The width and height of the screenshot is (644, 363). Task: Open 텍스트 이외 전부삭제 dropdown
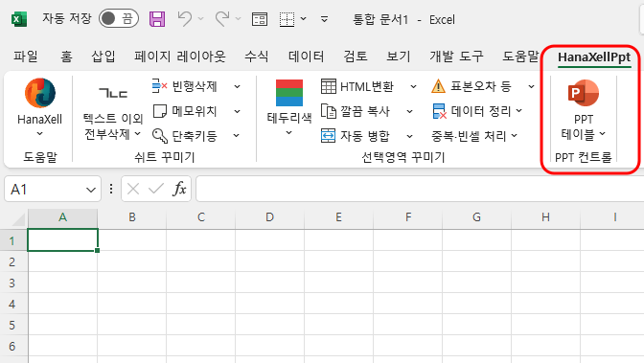tap(138, 133)
